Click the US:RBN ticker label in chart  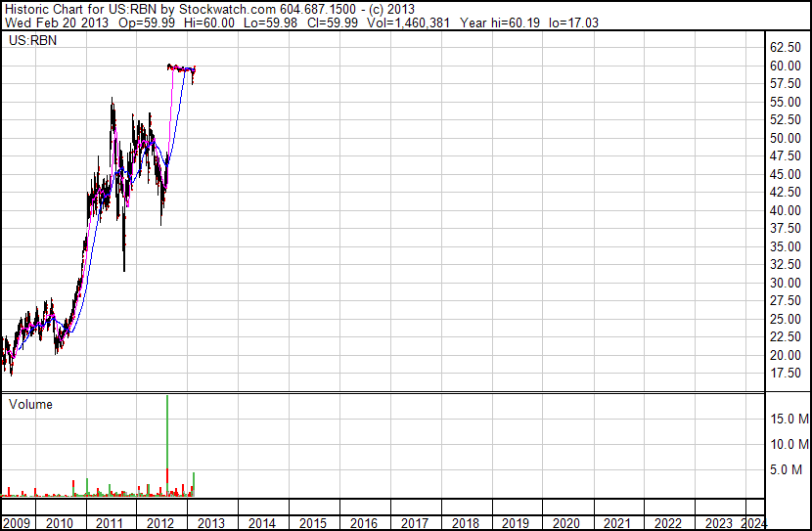(x=32, y=40)
